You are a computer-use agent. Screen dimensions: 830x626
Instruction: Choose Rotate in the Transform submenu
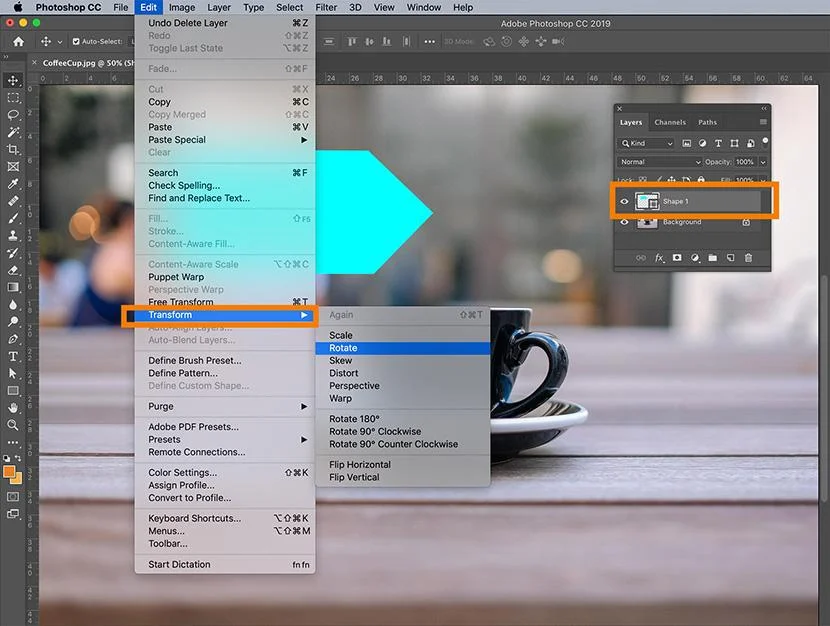pyautogui.click(x=403, y=348)
